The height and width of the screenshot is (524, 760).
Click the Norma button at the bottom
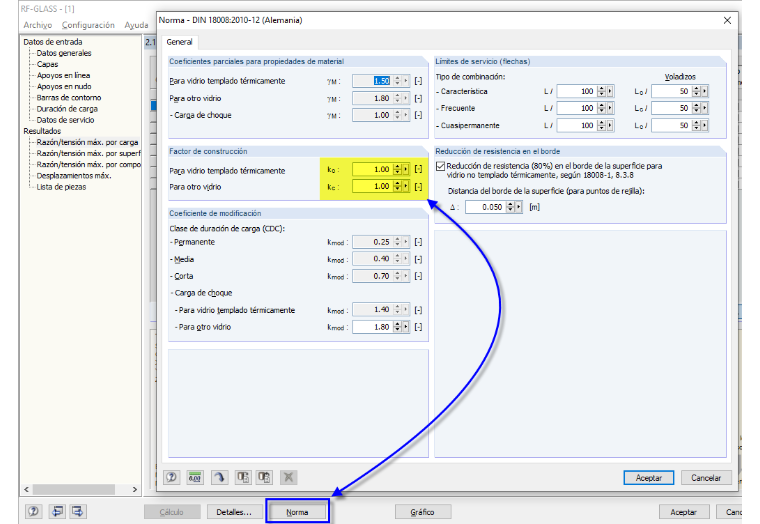(297, 512)
